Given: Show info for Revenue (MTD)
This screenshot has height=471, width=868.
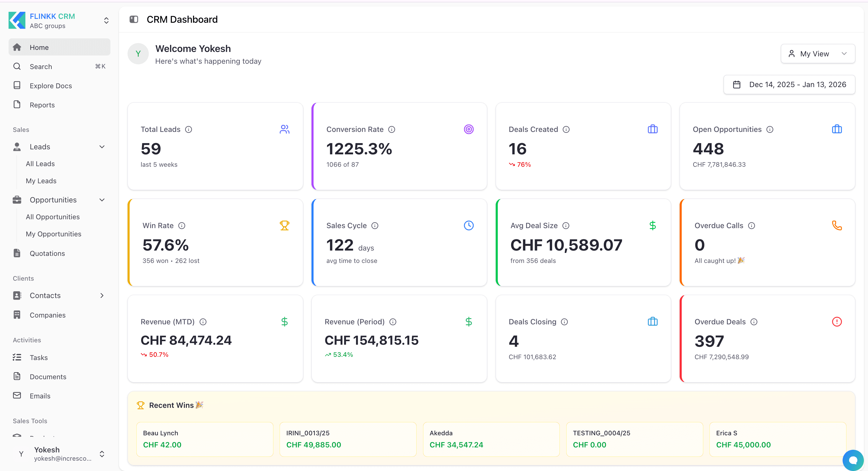Looking at the screenshot, I should pos(203,322).
